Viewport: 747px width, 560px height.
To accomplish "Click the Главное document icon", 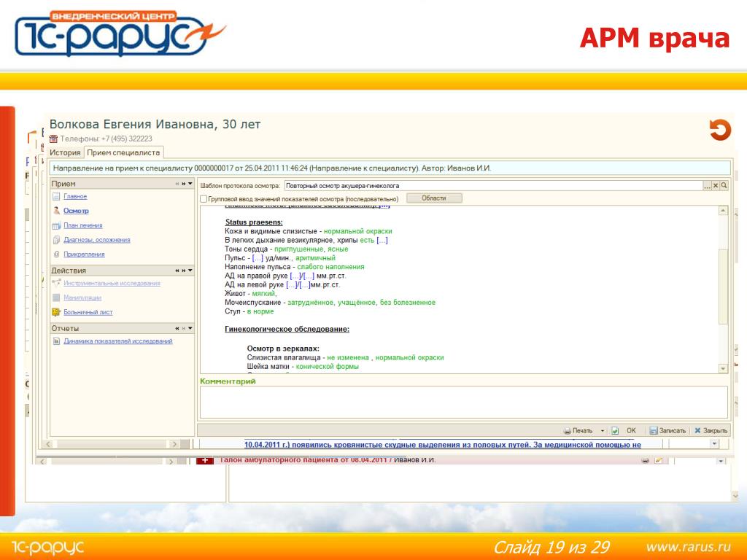I will (56, 197).
